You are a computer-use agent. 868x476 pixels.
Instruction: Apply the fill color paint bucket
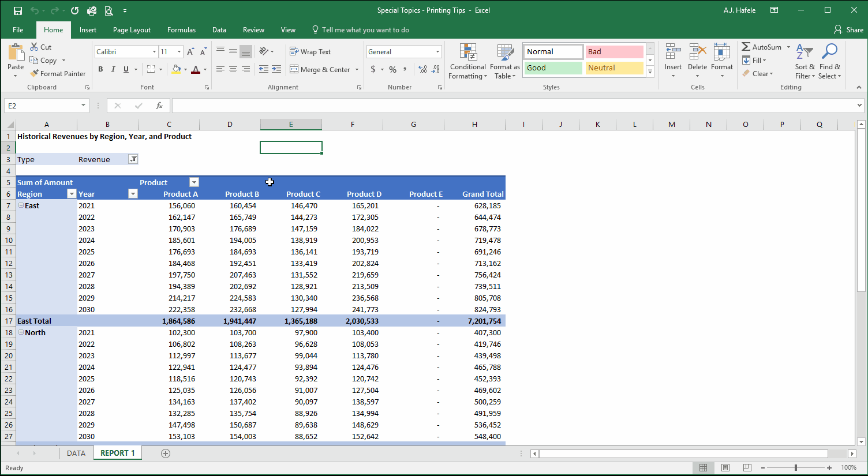[x=177, y=69]
